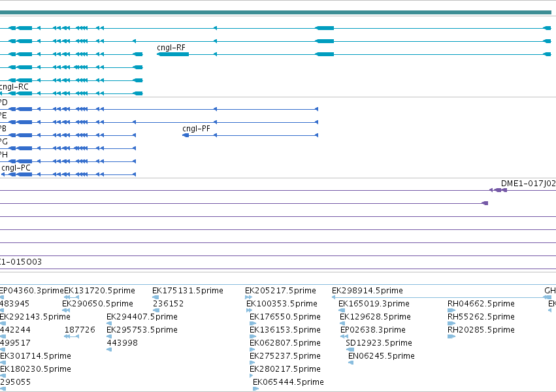Screen dimensions: 556x392
Task: Open EST EK280217.5prime
Action: 285,369
